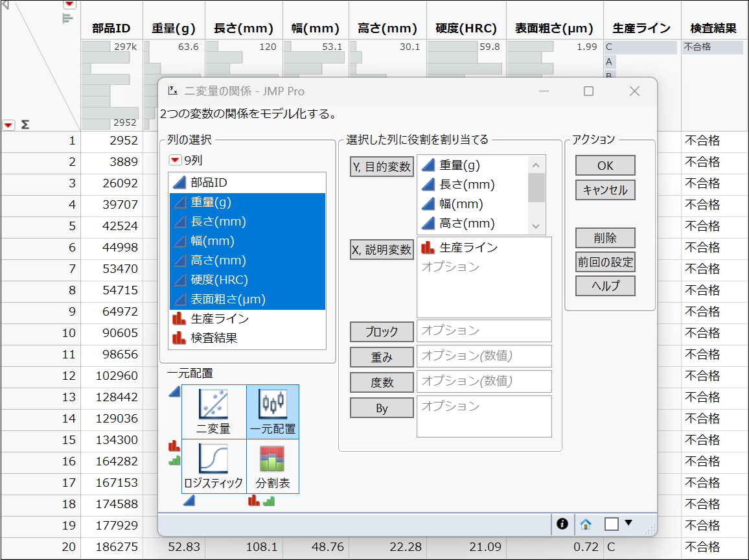Image resolution: width=749 pixels, height=560 pixels.
Task: Click the 前回の設定 (Recall) button
Action: pos(605,262)
